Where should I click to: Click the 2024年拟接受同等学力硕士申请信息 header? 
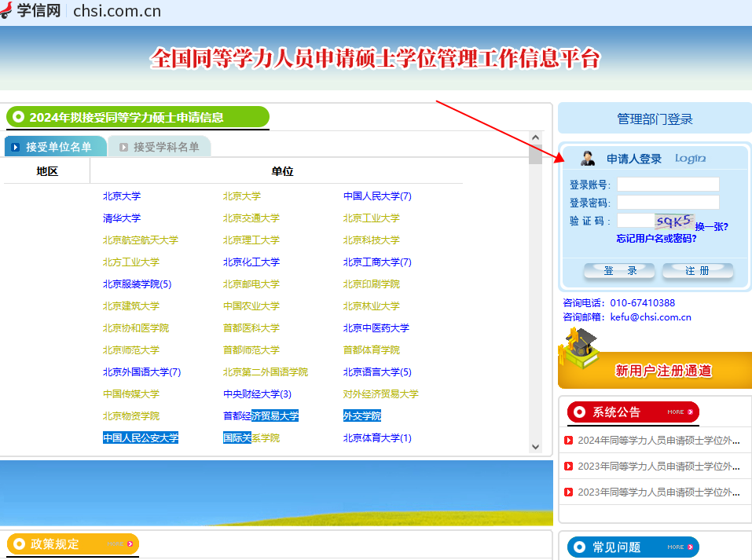[x=138, y=118]
